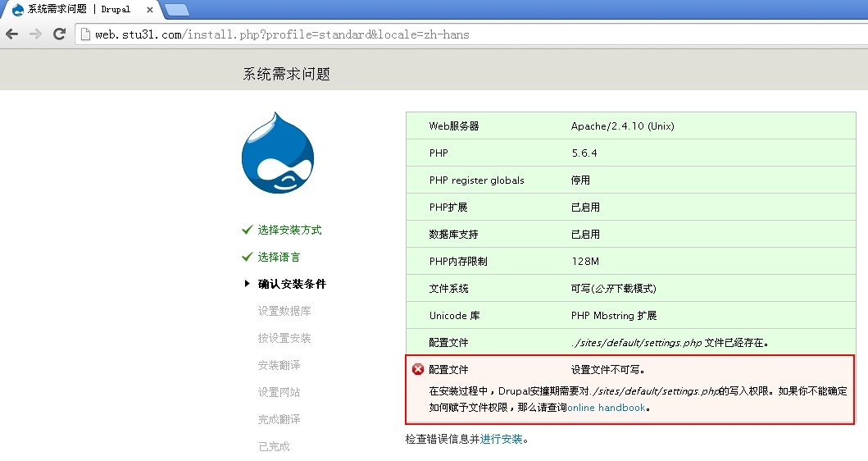The height and width of the screenshot is (461, 868).
Task: Open a new browser tab
Action: (176, 10)
